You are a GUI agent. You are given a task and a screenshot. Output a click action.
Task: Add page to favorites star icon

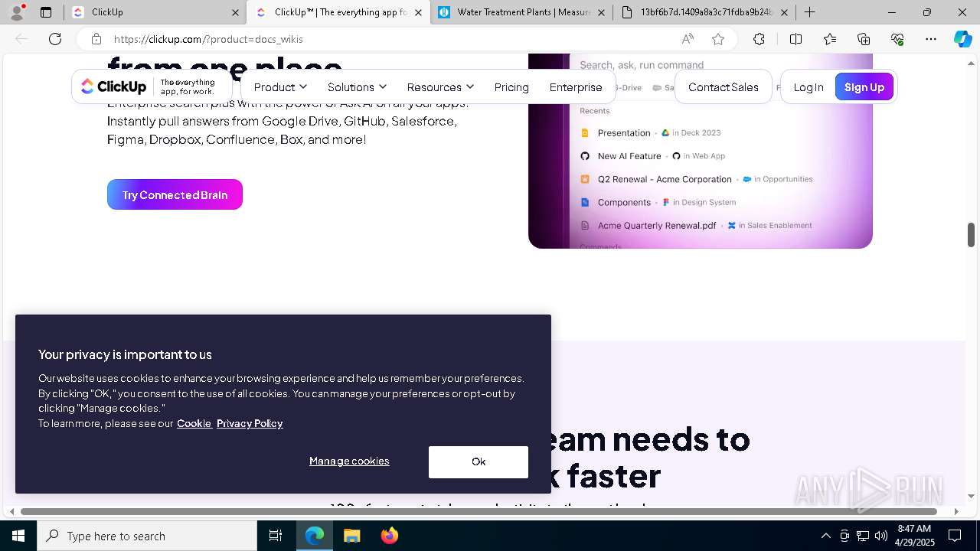(x=718, y=39)
